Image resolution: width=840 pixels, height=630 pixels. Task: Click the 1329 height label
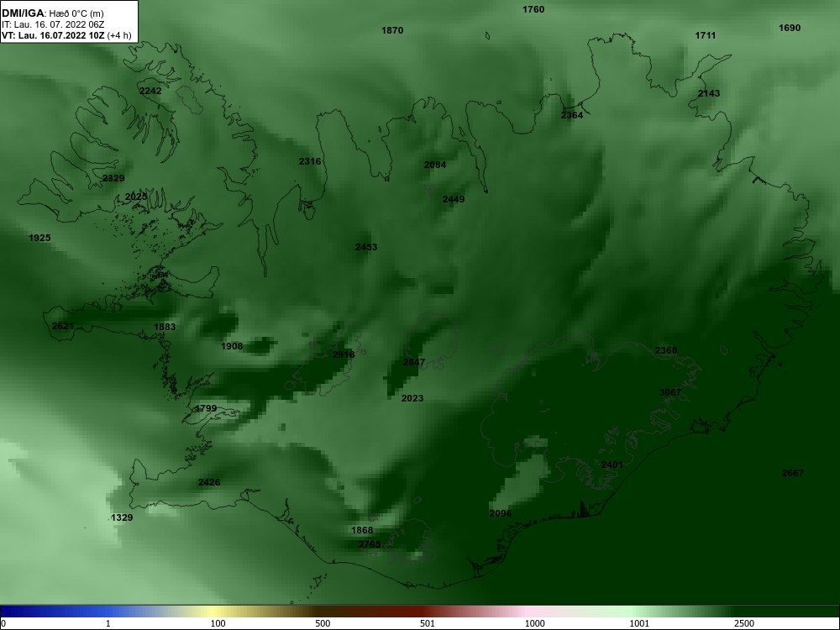(122, 517)
